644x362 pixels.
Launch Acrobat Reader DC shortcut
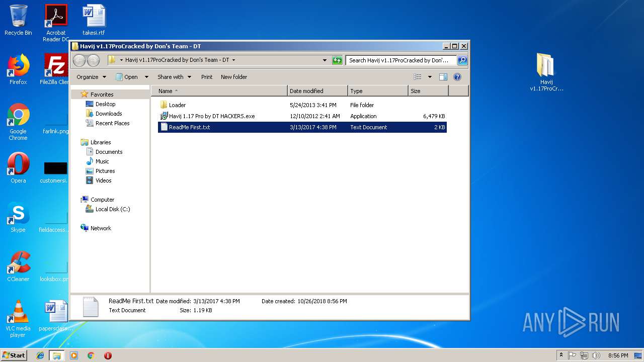[56, 23]
